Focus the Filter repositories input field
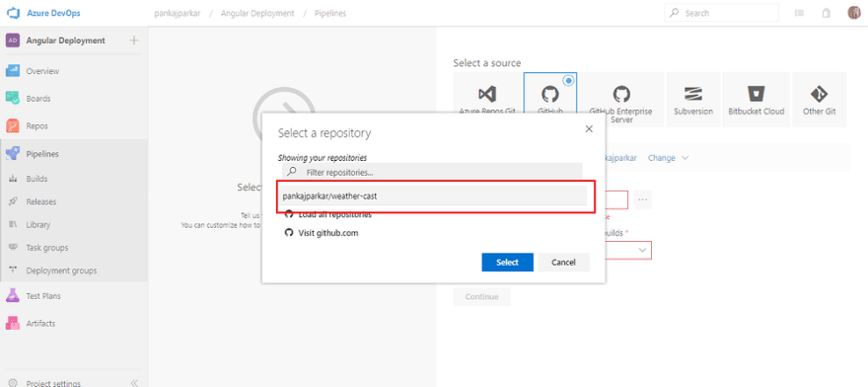This screenshot has height=387, width=868. pos(432,172)
